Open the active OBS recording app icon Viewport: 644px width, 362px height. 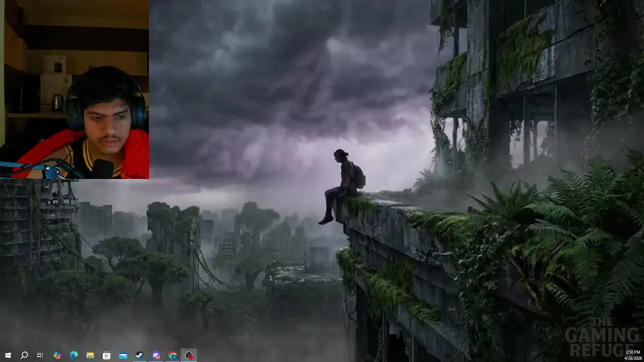(x=189, y=355)
